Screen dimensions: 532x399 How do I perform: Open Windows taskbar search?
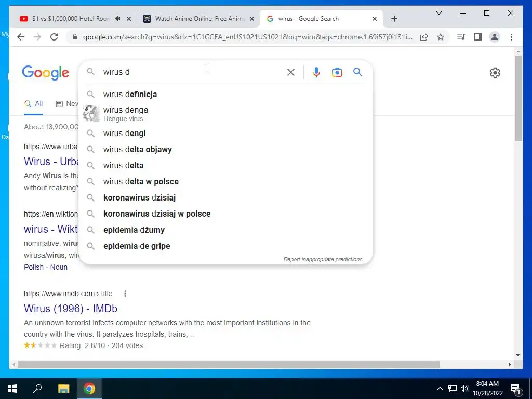point(37,389)
